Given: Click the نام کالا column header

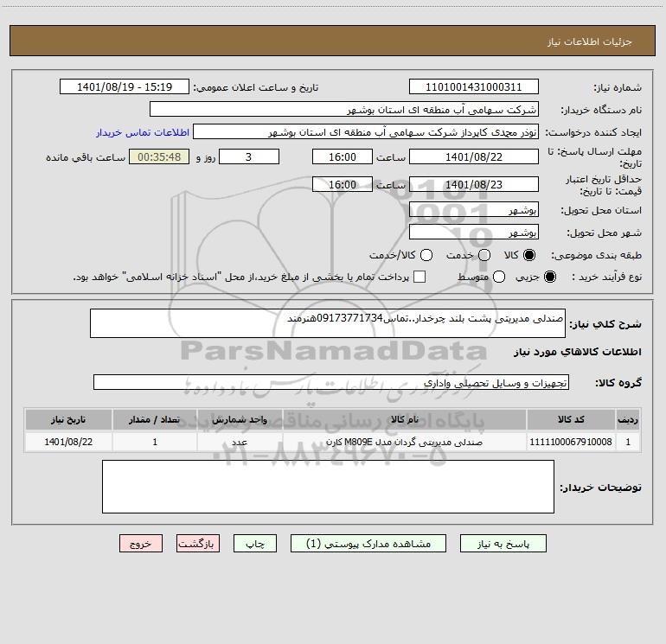Looking at the screenshot, I should 405,419.
